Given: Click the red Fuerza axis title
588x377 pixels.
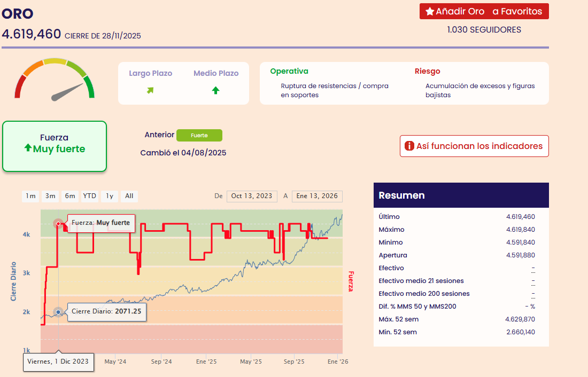Looking at the screenshot, I should [x=351, y=281].
